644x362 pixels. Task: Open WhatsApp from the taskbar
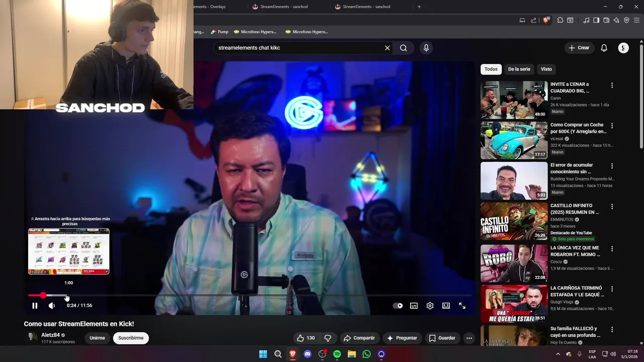[x=366, y=354]
